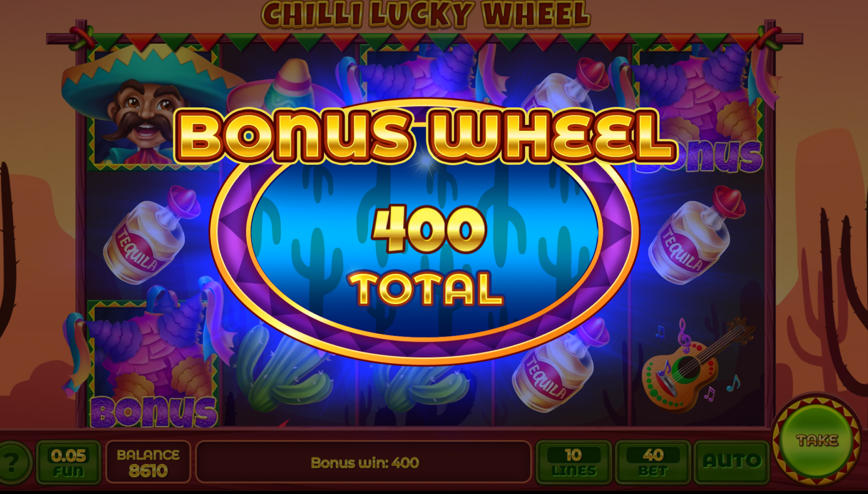Click the 400 total amount
The height and width of the screenshot is (494, 868).
[x=429, y=229]
